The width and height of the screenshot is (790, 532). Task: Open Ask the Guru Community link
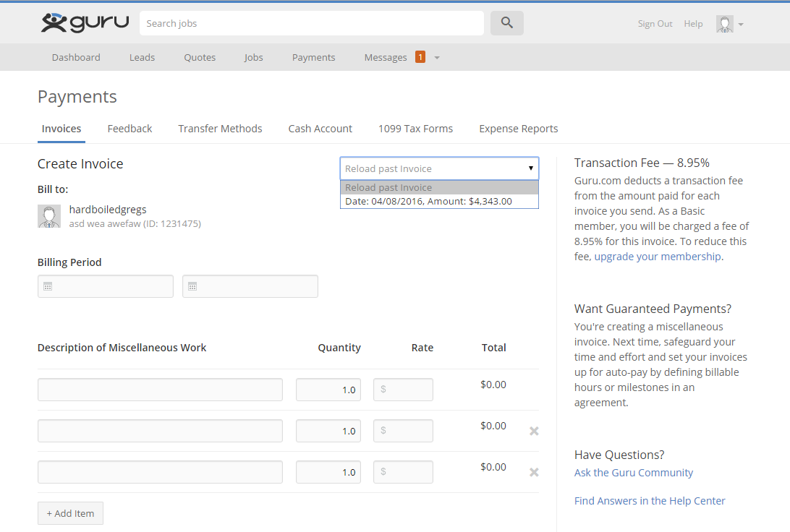pos(633,473)
